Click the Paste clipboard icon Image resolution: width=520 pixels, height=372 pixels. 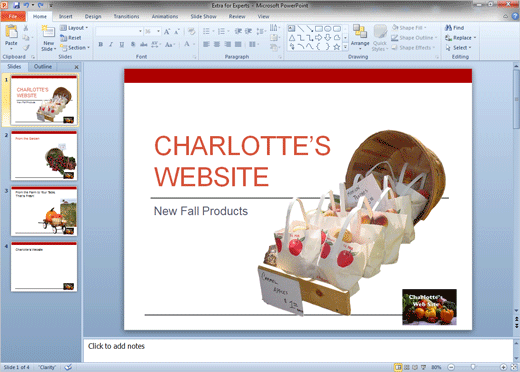point(11,32)
